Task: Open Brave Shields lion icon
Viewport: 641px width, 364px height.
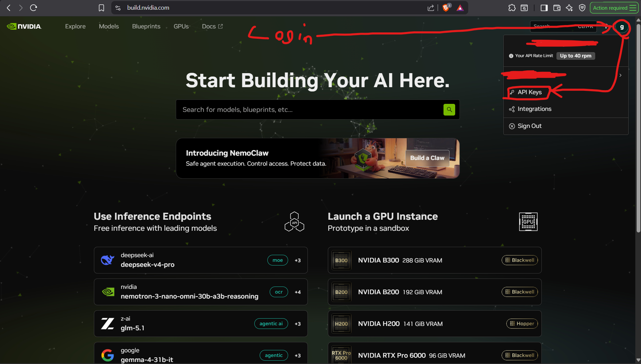Action: [x=446, y=8]
